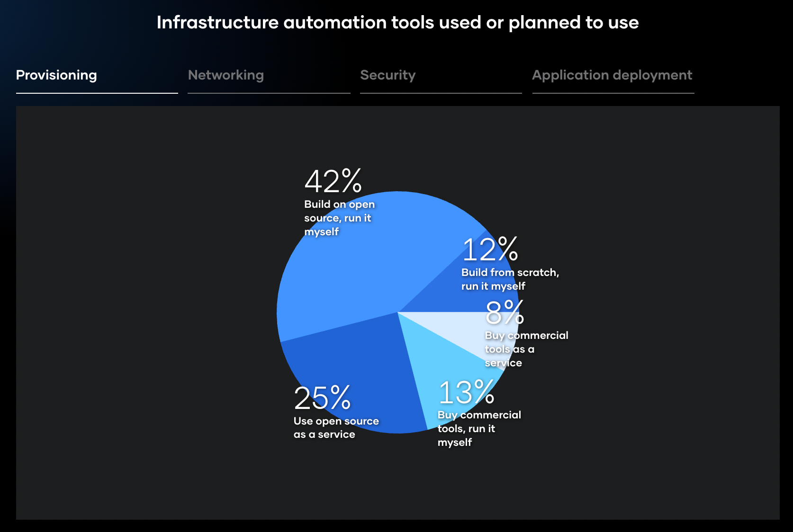Click the '42%' percentage label
This screenshot has width=793, height=532.
(333, 181)
